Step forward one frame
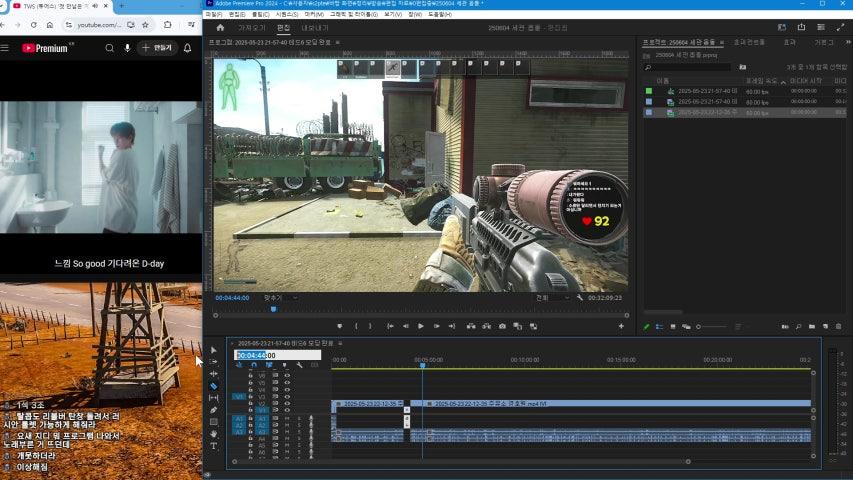Image resolution: width=853 pixels, height=480 pixels. (x=436, y=326)
